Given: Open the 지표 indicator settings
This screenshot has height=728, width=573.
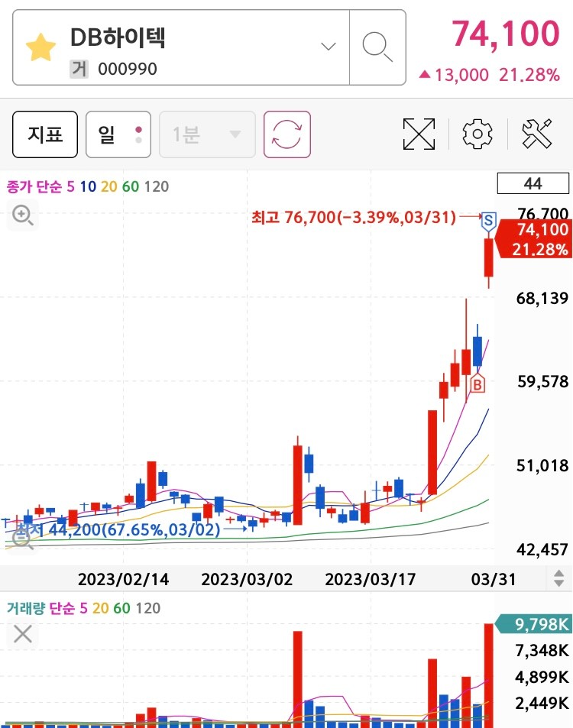Looking at the screenshot, I should tap(45, 134).
